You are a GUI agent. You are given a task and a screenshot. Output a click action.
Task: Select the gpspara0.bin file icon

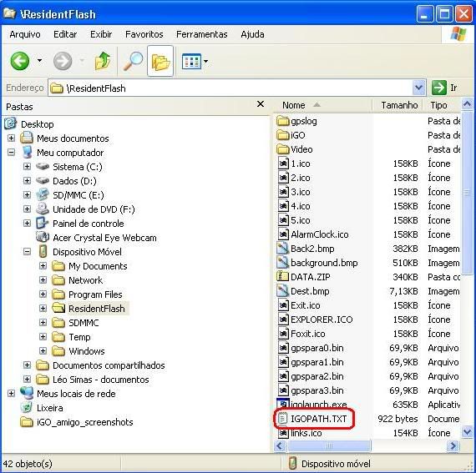pos(283,348)
